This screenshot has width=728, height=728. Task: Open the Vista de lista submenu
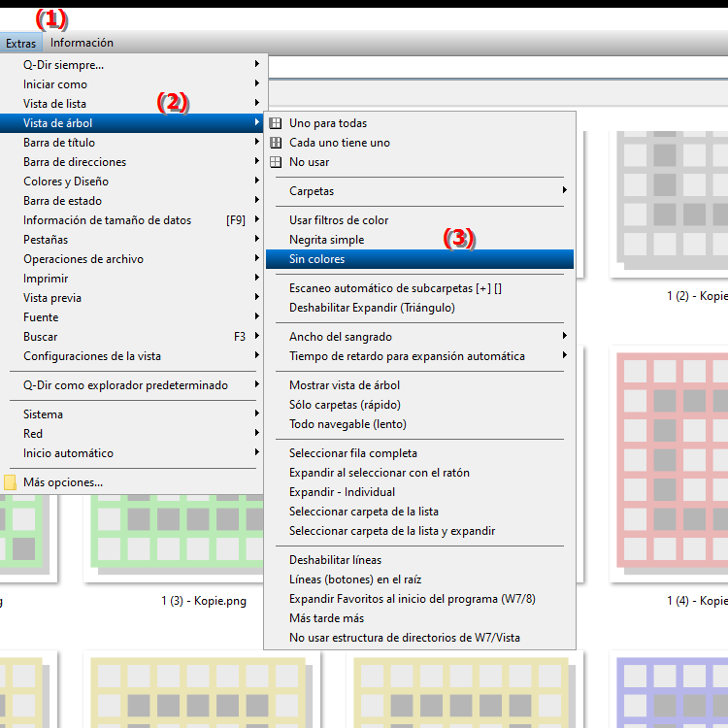(x=132, y=104)
